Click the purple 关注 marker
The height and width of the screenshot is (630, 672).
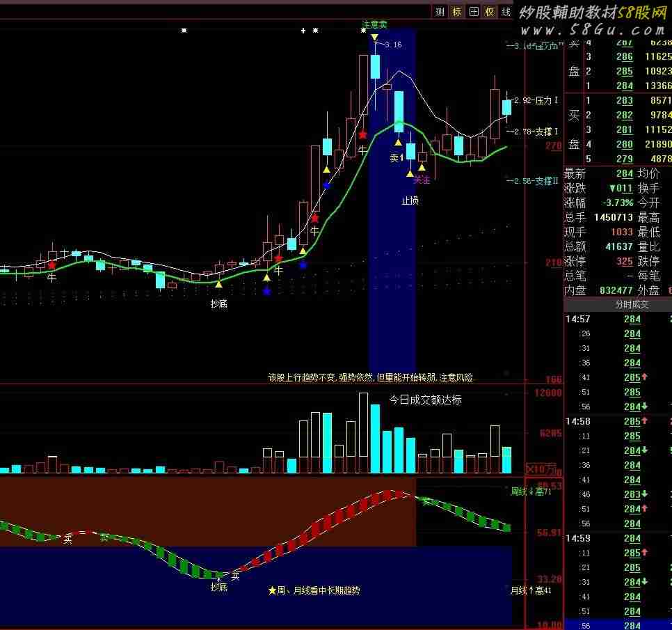coord(422,180)
